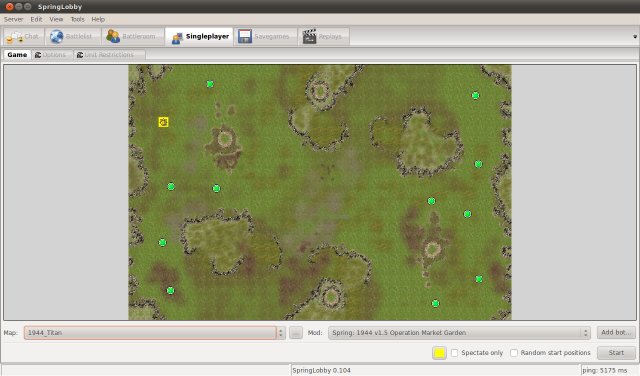
Task: Click the SpringLobby 0.104 status text
Action: [x=321, y=370]
